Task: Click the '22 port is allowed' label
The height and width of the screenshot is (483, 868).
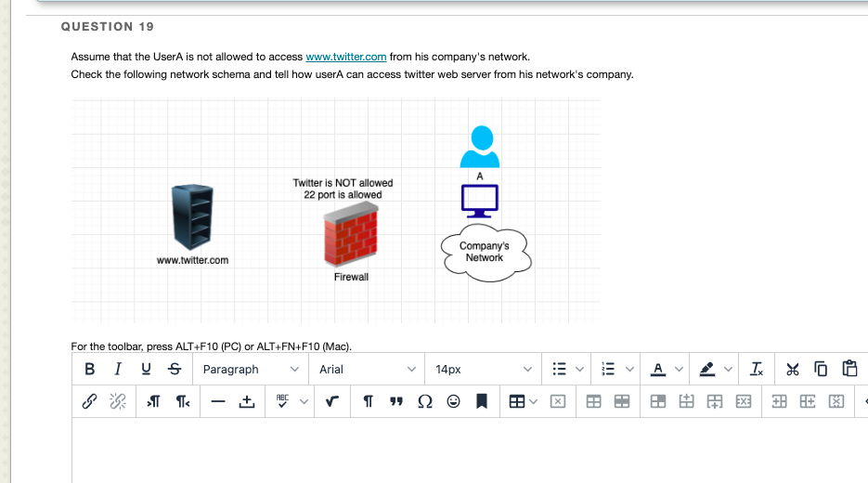Action: pos(343,195)
